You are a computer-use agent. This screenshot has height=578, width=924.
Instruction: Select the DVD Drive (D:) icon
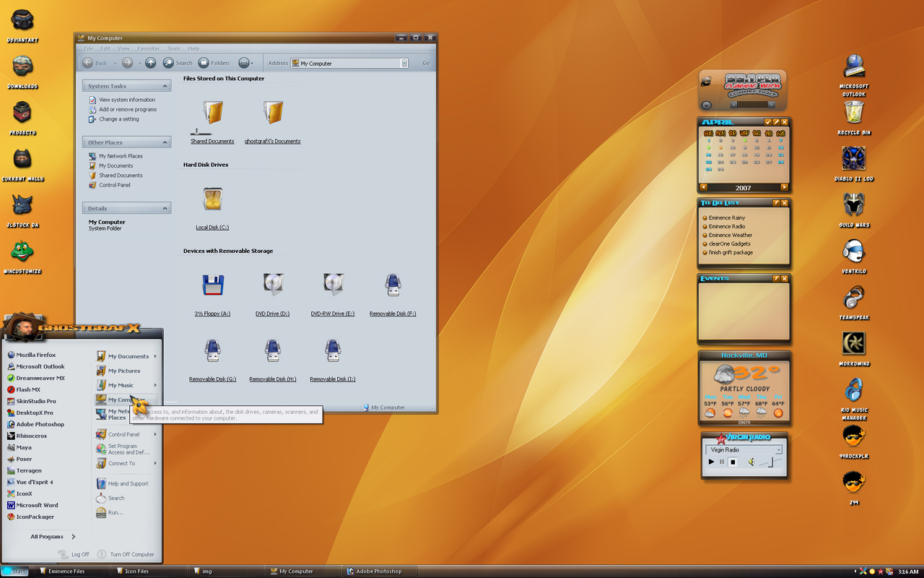(x=273, y=285)
